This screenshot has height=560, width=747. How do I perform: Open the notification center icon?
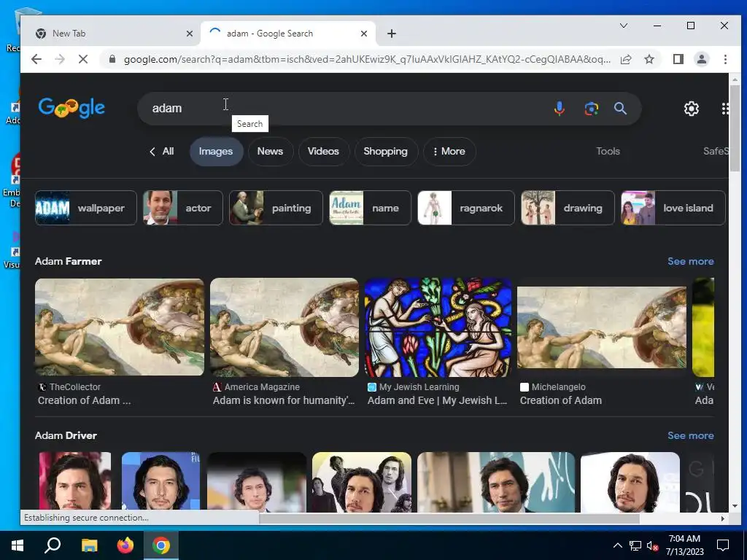pyautogui.click(x=723, y=545)
